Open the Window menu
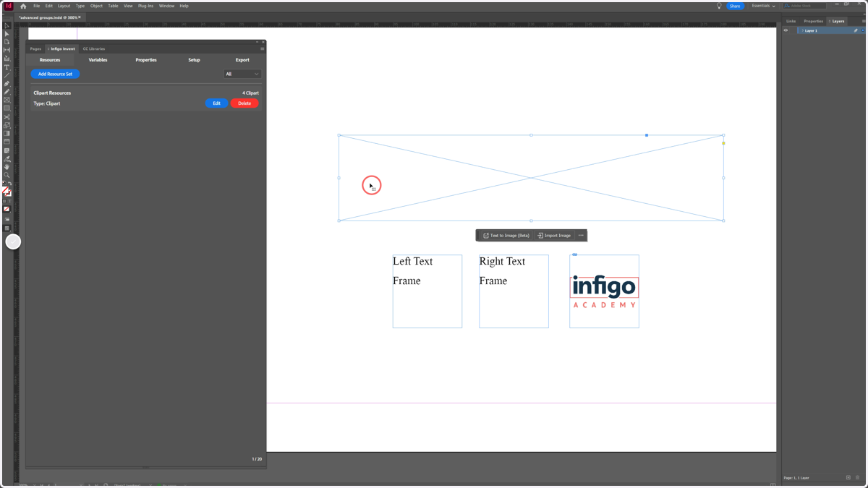Image resolution: width=868 pixels, height=488 pixels. (166, 6)
